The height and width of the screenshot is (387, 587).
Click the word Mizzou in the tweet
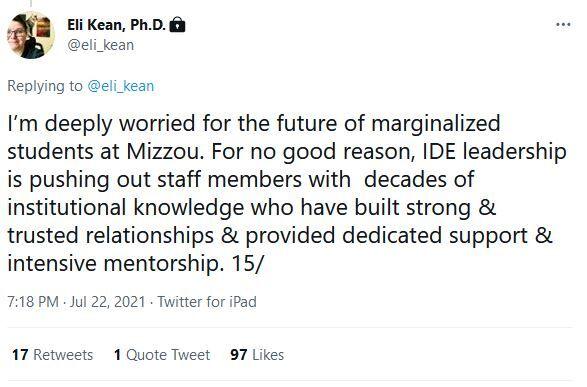click(x=165, y=152)
